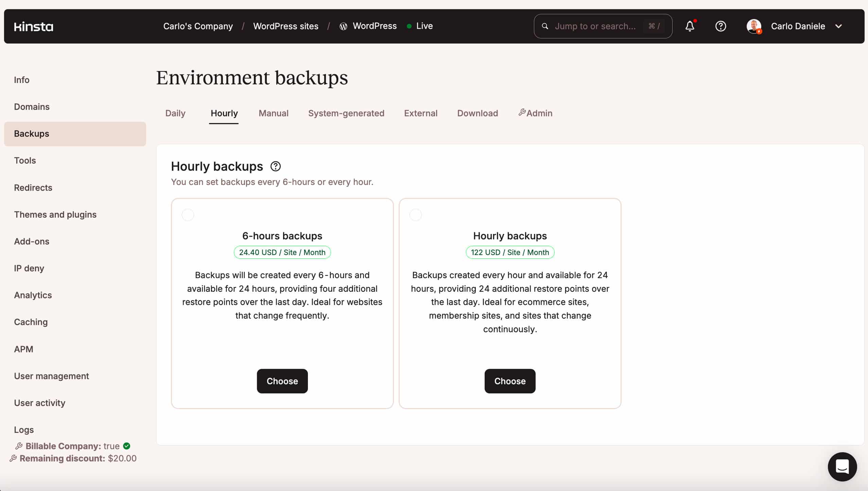Select the 6-hours backups radio button
This screenshot has width=868, height=491.
point(188,215)
